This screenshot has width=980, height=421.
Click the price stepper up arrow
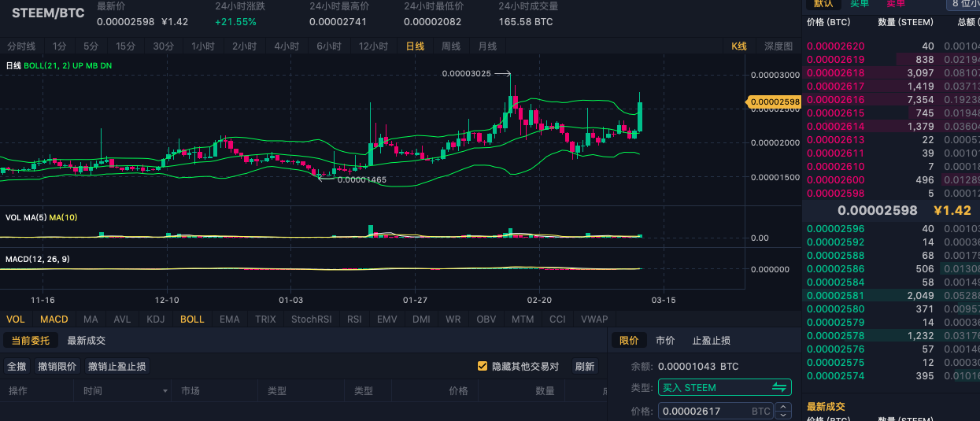point(783,407)
